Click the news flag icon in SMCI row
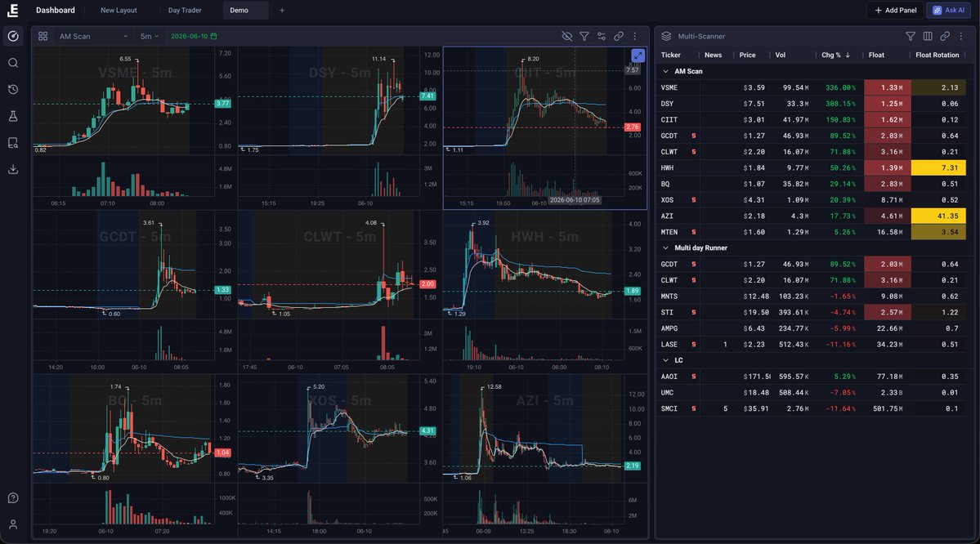Screen dimensions: 980x544 click(694, 408)
